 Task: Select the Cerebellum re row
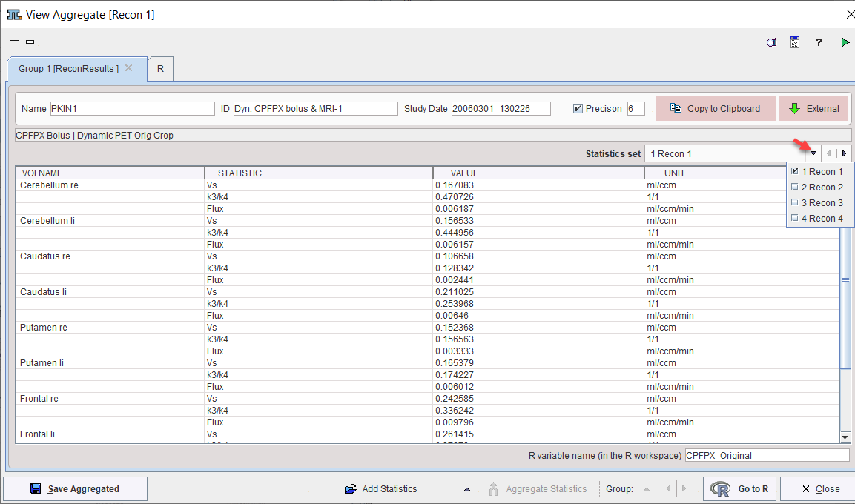pos(427,185)
